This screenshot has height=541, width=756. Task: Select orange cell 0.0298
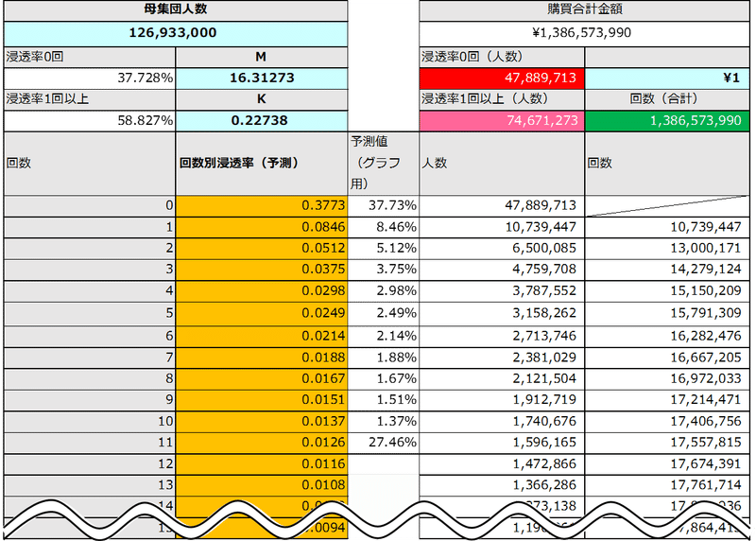coord(262,291)
